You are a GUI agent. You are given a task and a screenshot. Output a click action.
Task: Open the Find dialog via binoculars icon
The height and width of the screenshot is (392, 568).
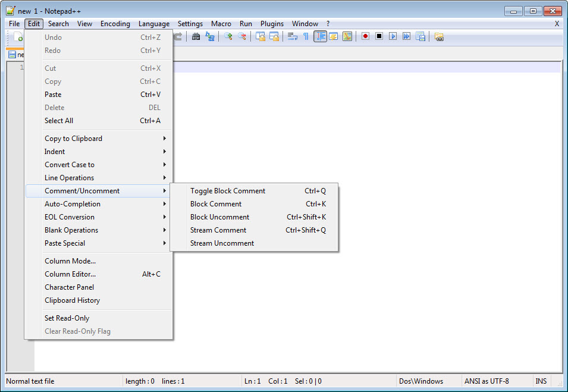pos(196,37)
